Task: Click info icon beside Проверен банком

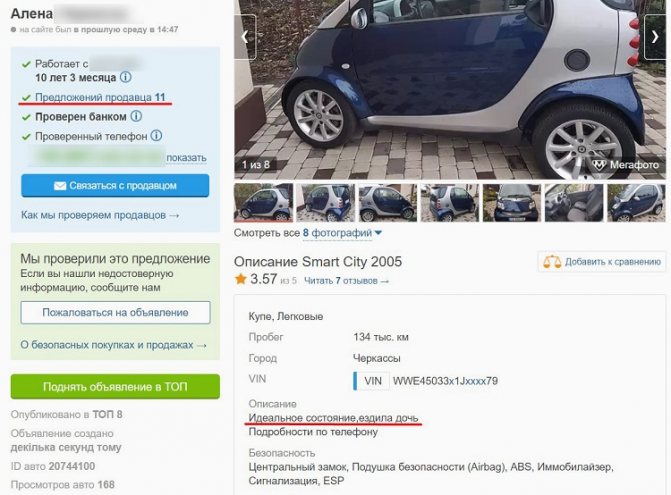Action: pyautogui.click(x=136, y=116)
